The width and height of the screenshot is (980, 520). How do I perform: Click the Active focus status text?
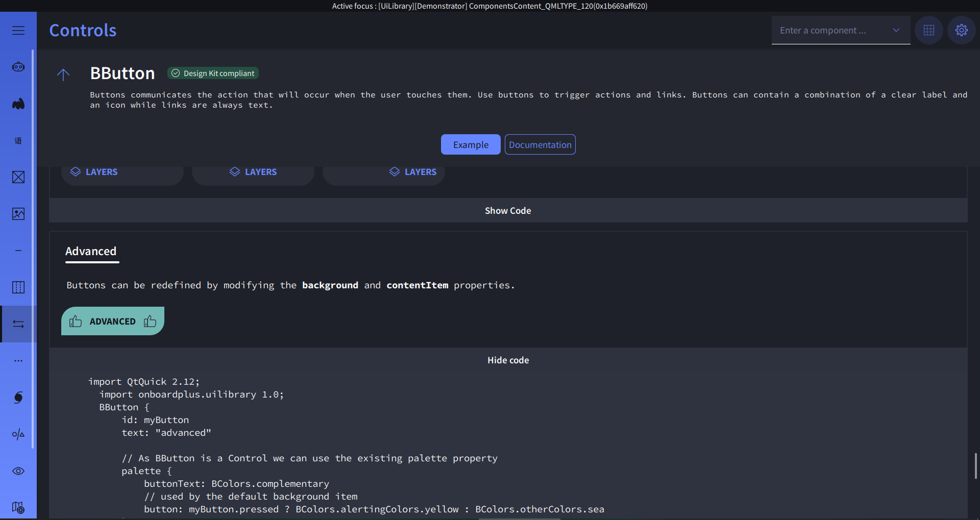(x=490, y=6)
